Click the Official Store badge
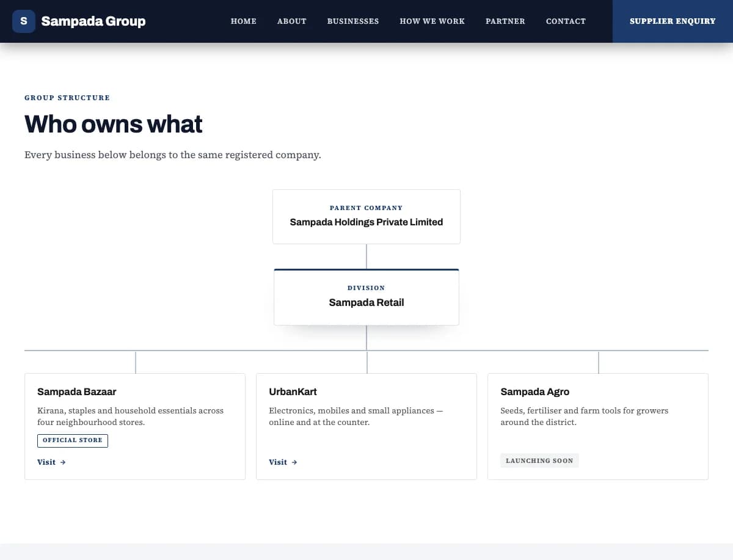 [x=73, y=440]
